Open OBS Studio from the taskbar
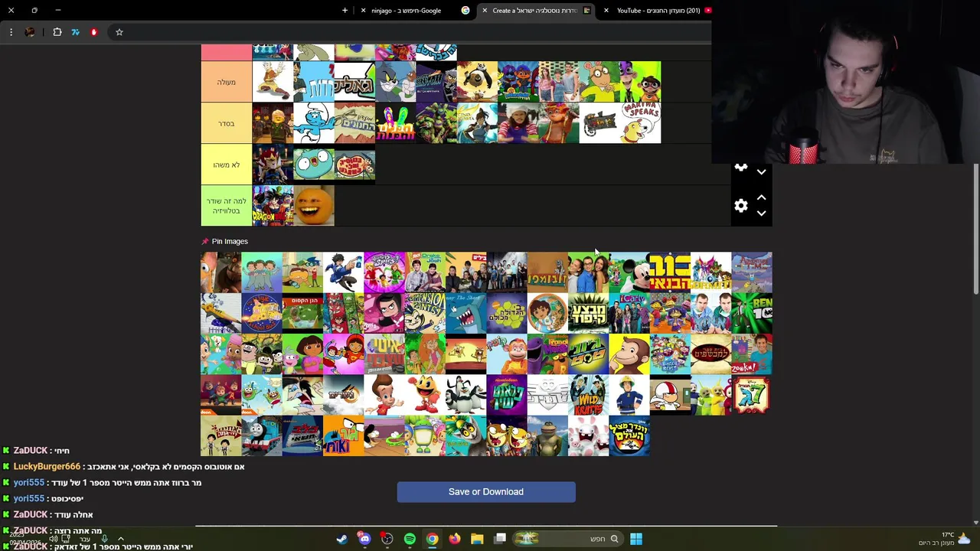 387,539
